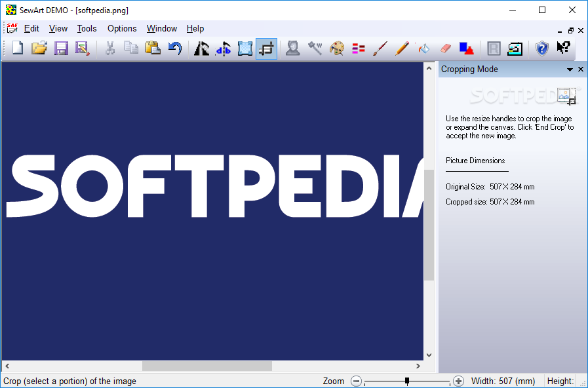Select the Eraser tool

(446, 48)
